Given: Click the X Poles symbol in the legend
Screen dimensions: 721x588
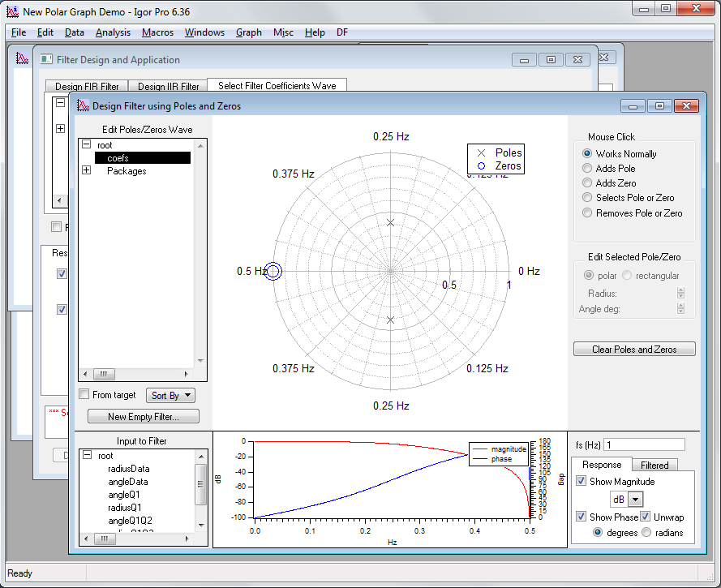Looking at the screenshot, I should 480,152.
